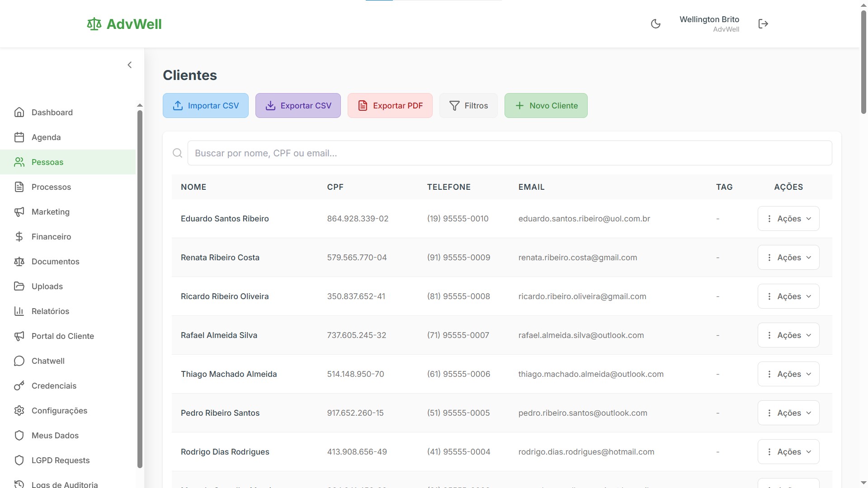
Task: Expand the Ações dropdown for Eduardo Santos Ribeiro
Action: 788,219
